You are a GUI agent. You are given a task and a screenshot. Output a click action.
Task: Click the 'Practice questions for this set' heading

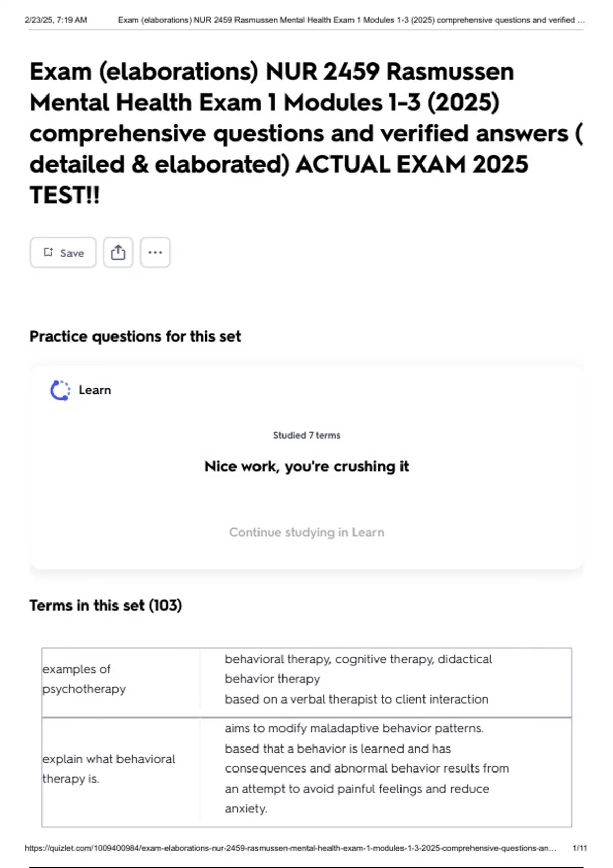135,336
